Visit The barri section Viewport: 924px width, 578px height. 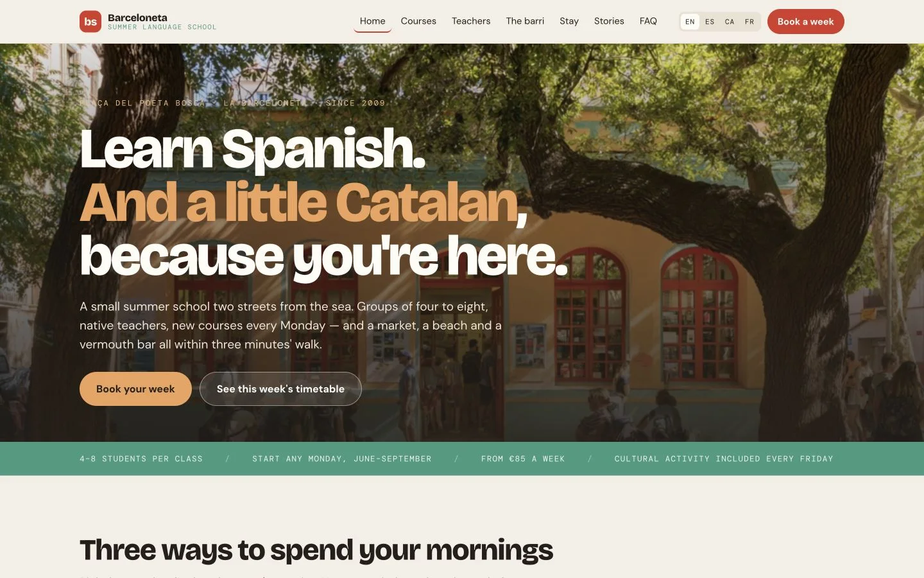point(525,21)
